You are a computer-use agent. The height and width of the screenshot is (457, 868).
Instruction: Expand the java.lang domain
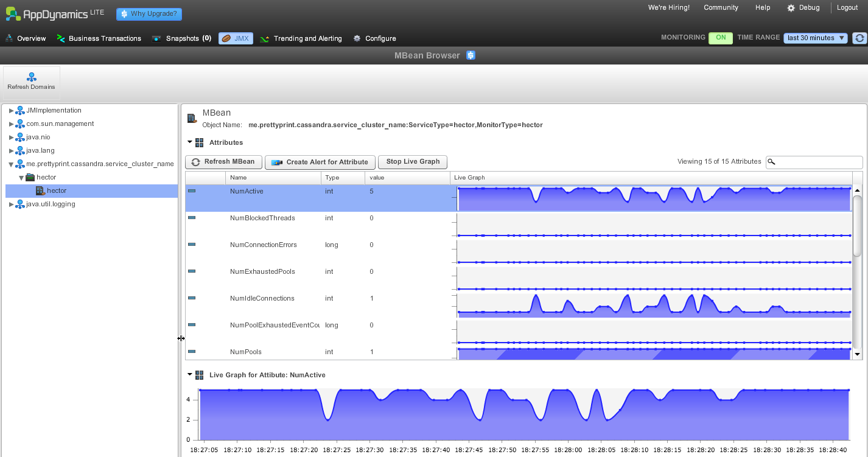[11, 151]
